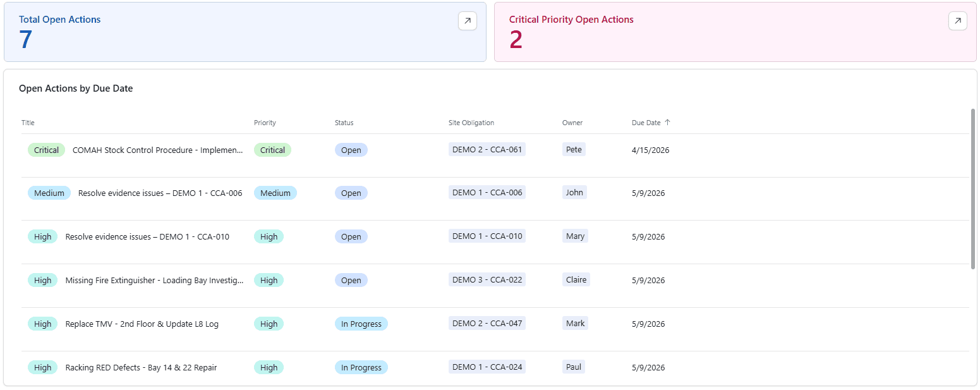
Task: Click Critical Priority Open Actions count 2
Action: pos(516,40)
